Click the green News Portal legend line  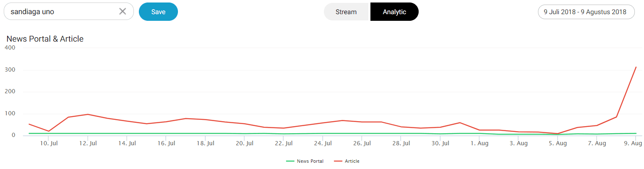pyautogui.click(x=291, y=161)
